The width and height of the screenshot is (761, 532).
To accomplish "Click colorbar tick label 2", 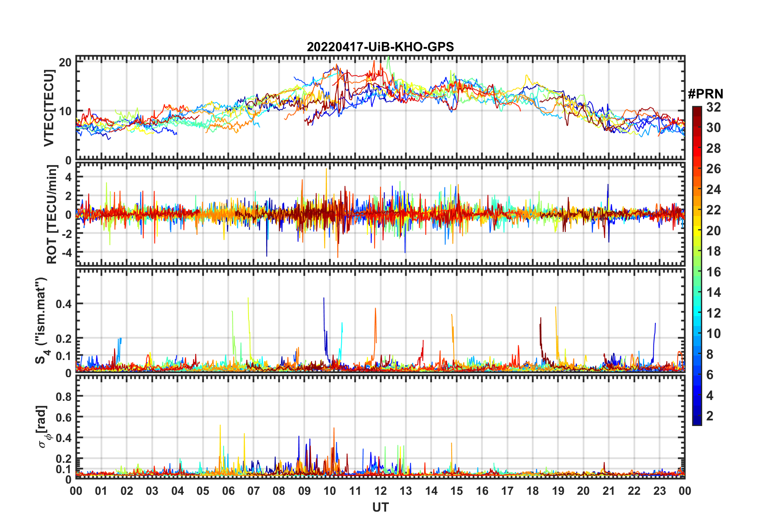I will (x=710, y=416).
